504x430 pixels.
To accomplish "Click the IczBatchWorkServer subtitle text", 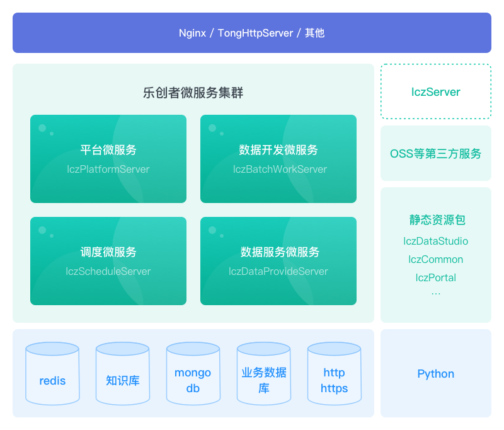I will pos(280,169).
